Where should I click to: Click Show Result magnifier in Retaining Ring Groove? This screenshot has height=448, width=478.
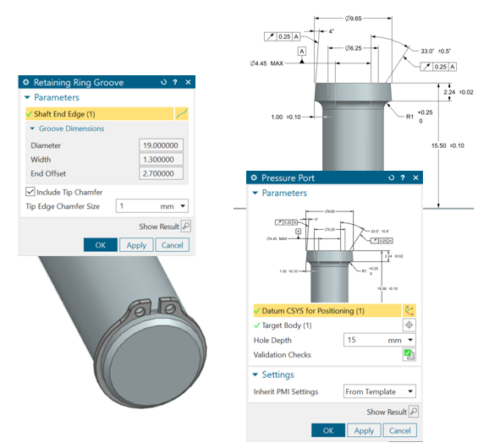tap(186, 227)
